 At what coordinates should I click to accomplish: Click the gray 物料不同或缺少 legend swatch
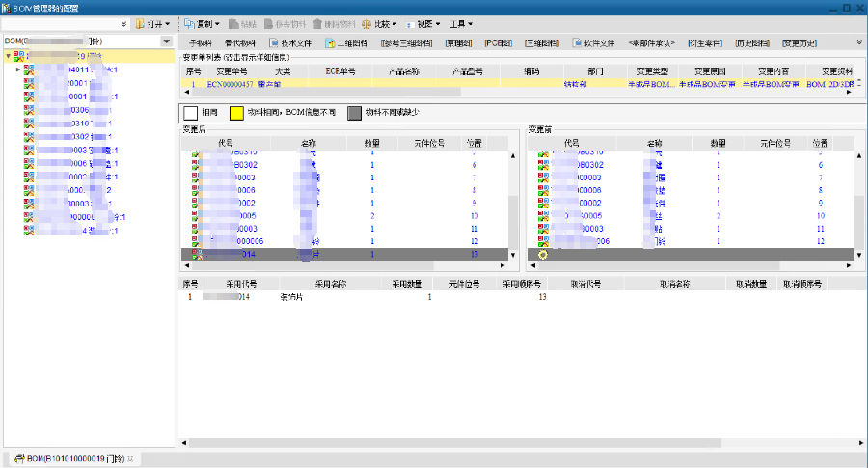pos(354,113)
